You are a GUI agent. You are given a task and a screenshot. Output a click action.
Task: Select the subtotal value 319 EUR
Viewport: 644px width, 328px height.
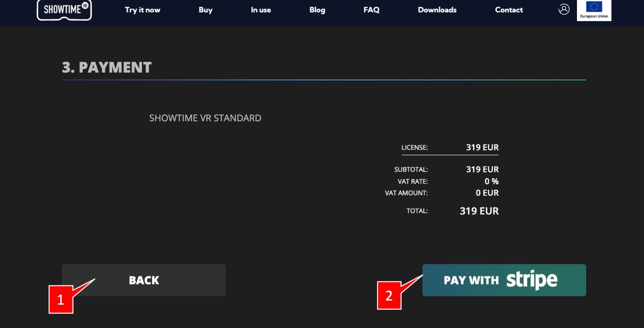(482, 170)
